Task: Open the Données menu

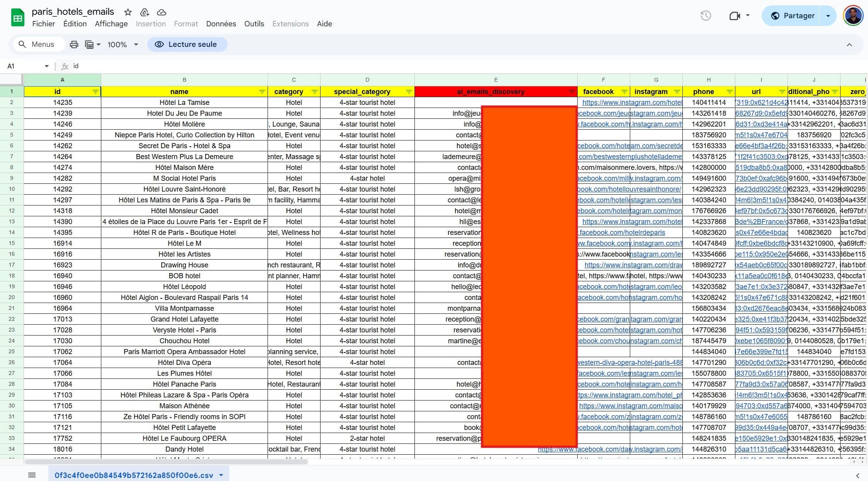Action: click(x=221, y=24)
